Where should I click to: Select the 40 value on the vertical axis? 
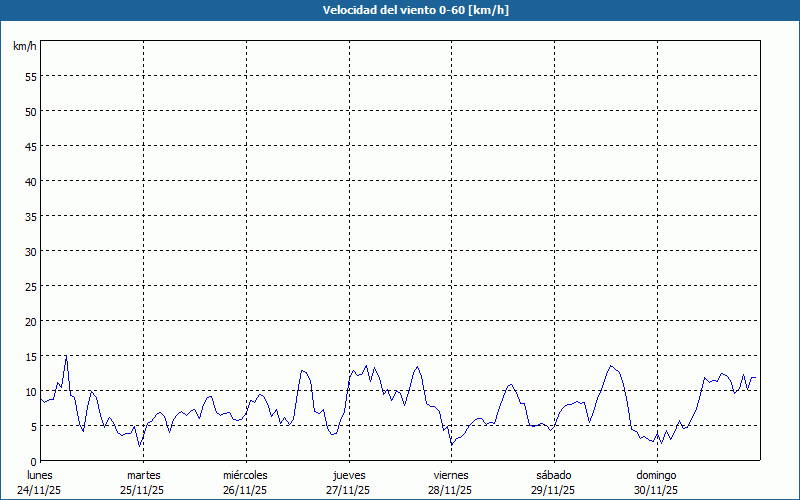pos(31,181)
